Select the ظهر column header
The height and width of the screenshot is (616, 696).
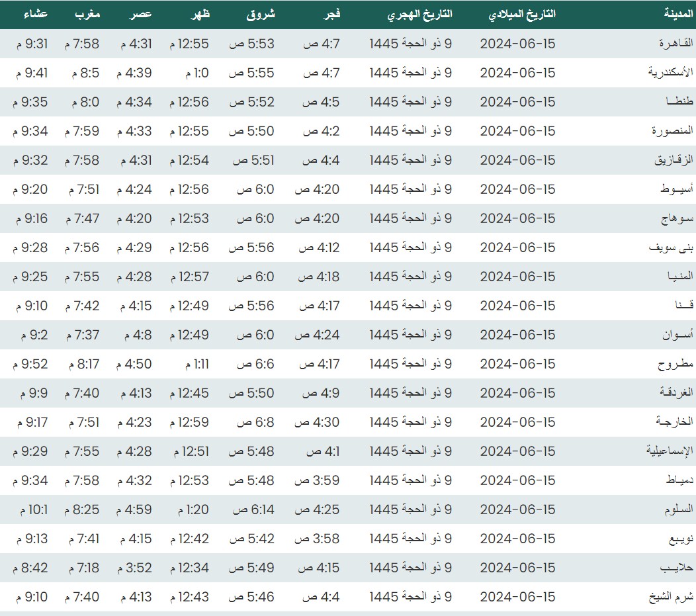200,14
